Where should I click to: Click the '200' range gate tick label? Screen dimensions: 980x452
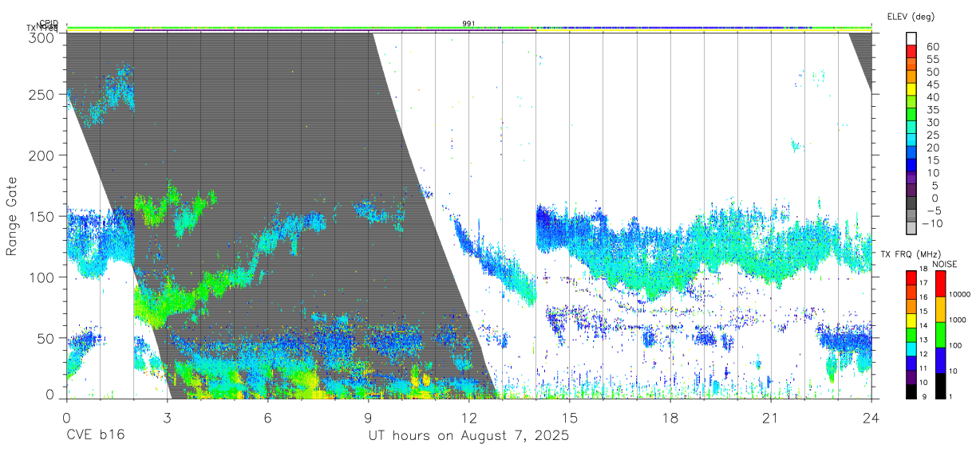click(43, 155)
